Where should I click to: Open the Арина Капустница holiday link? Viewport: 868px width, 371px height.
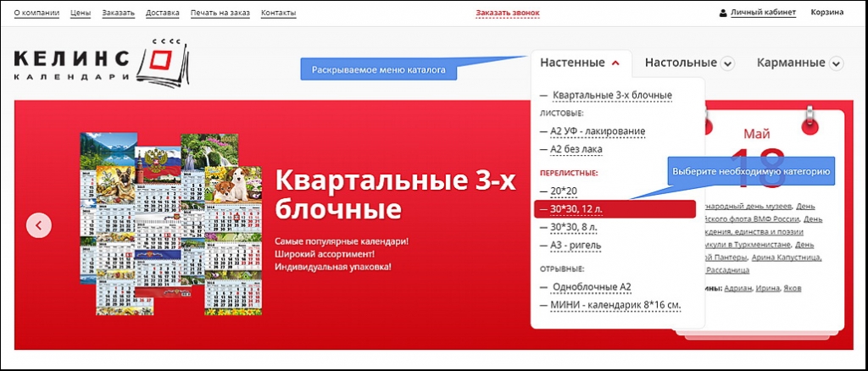click(787, 257)
